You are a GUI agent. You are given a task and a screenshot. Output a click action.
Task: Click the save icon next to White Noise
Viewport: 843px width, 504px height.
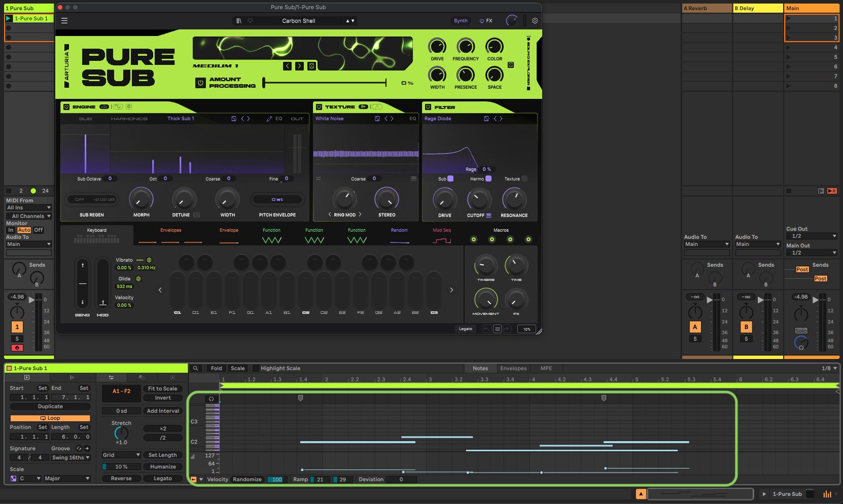pyautogui.click(x=377, y=119)
